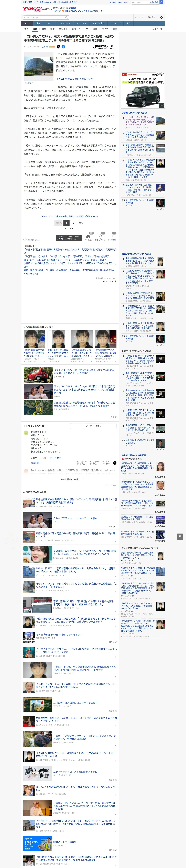Click the ヘルプ link at top
Screen dimensions: 186x868
click(127, 2)
